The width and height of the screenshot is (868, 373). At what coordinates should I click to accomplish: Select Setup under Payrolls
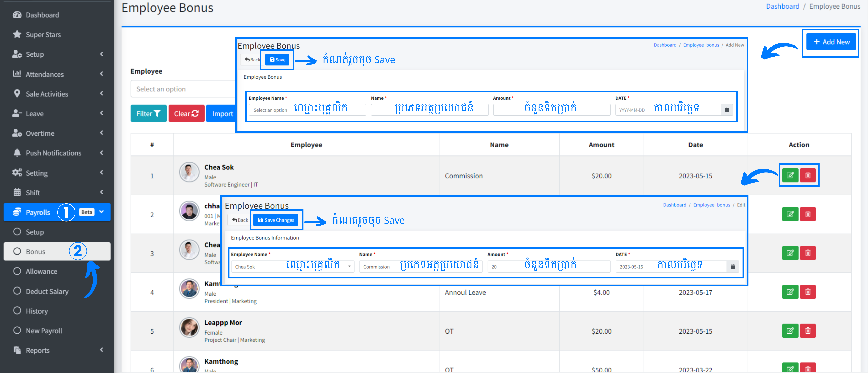(x=57, y=232)
